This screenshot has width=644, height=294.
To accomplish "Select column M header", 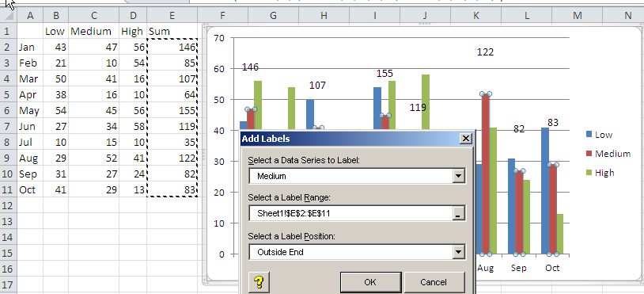I will 578,16.
